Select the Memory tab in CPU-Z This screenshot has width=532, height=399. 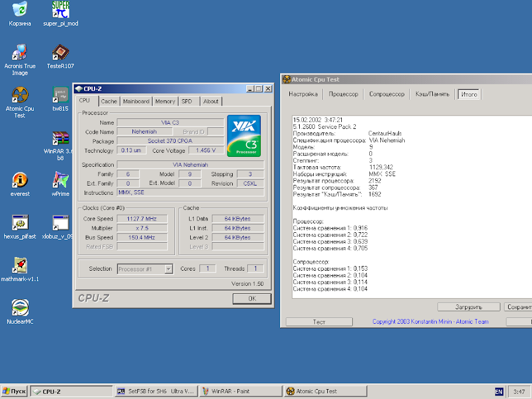pos(165,101)
